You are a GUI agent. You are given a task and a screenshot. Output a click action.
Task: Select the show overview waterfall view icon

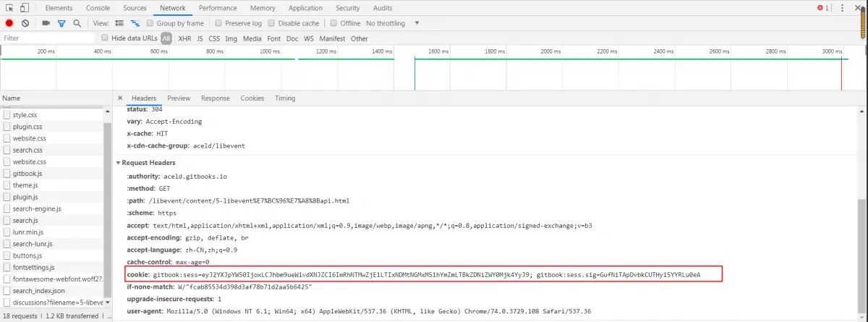pyautogui.click(x=135, y=23)
